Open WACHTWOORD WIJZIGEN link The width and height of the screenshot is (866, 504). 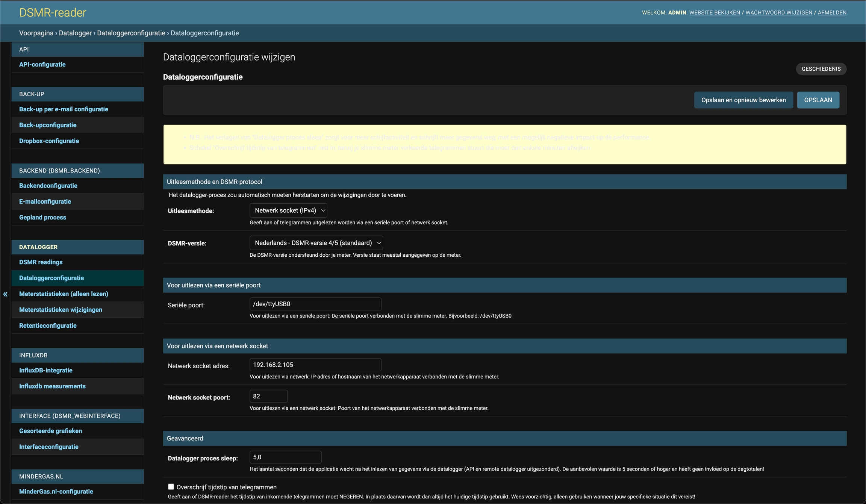point(778,12)
